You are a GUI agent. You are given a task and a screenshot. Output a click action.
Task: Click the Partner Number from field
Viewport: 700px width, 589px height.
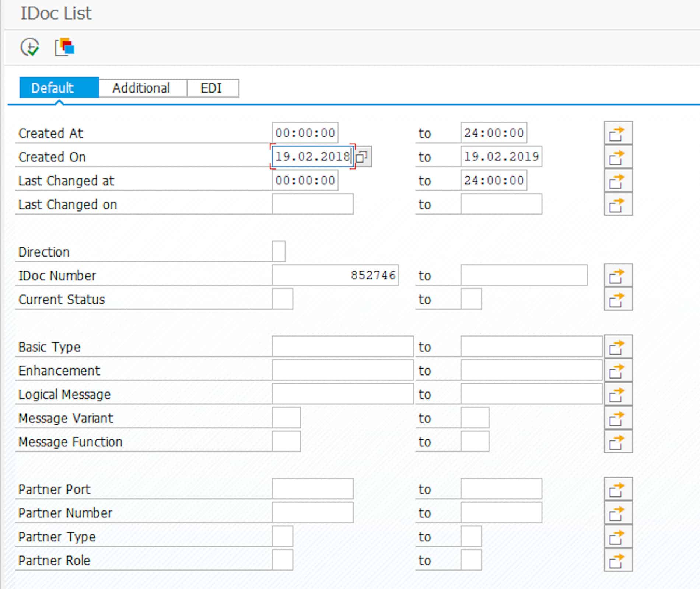[312, 513]
